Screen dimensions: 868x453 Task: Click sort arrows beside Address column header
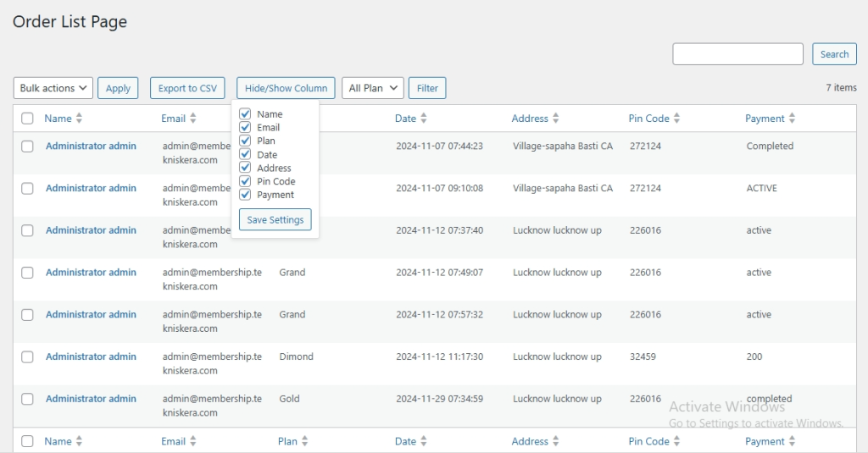click(556, 119)
